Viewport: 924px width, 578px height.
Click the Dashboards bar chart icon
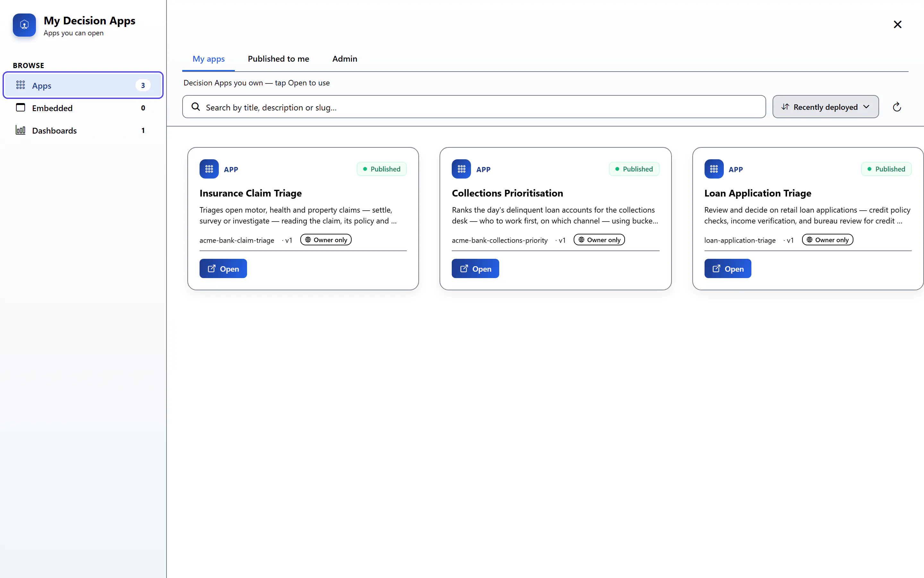(x=21, y=130)
